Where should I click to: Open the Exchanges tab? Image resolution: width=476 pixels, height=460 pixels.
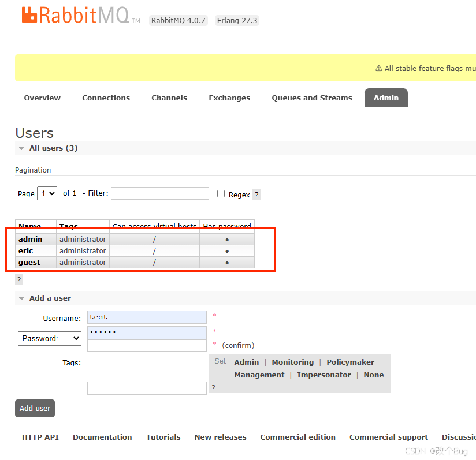click(229, 98)
